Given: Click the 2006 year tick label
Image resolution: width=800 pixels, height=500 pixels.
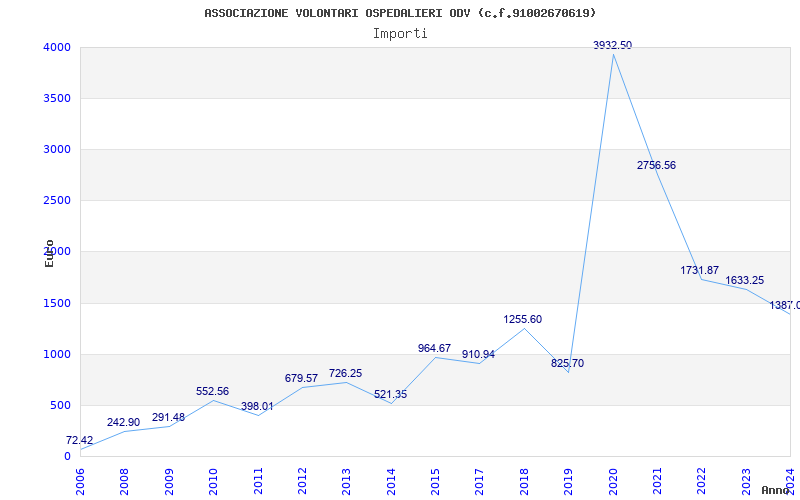Looking at the screenshot, I should coord(80,480).
